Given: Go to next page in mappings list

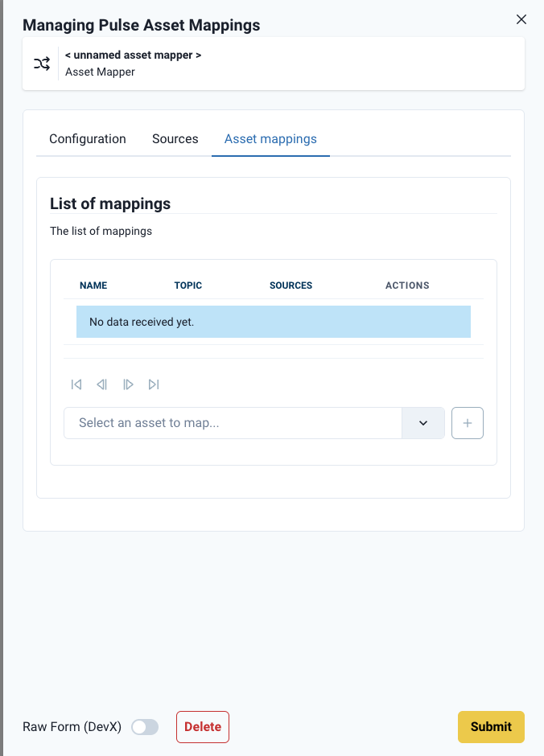Looking at the screenshot, I should click(128, 384).
